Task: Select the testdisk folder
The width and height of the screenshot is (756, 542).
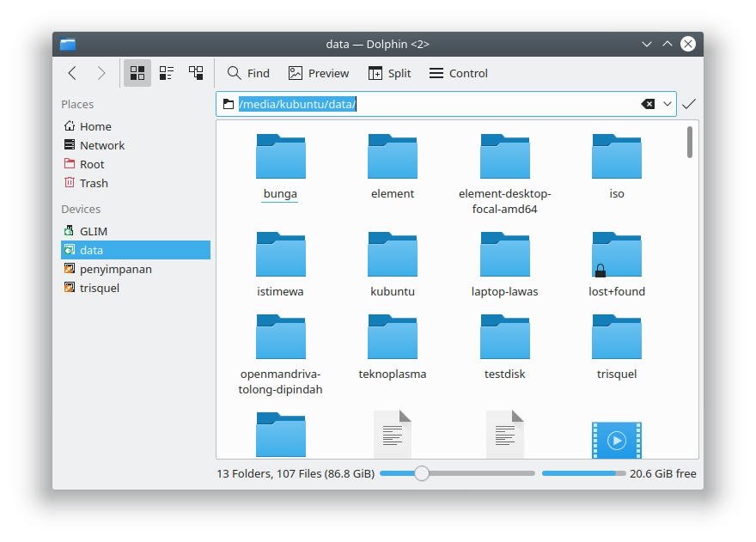Action: click(505, 347)
